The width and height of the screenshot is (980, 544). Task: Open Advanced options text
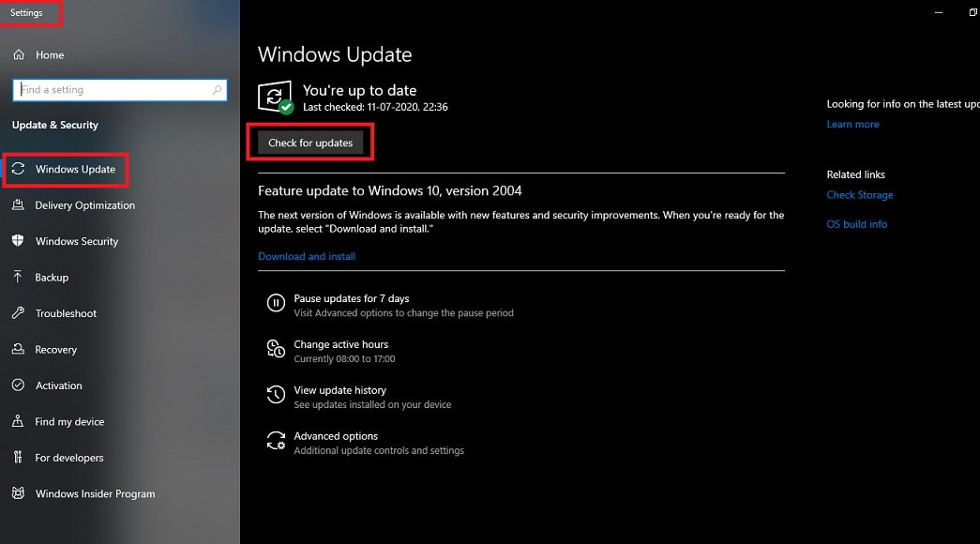pos(337,436)
